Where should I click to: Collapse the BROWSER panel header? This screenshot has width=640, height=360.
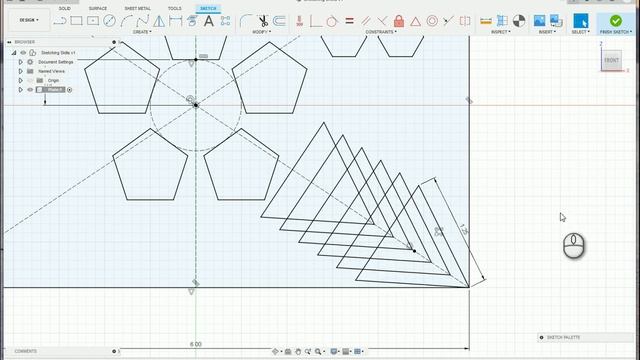tap(9, 42)
